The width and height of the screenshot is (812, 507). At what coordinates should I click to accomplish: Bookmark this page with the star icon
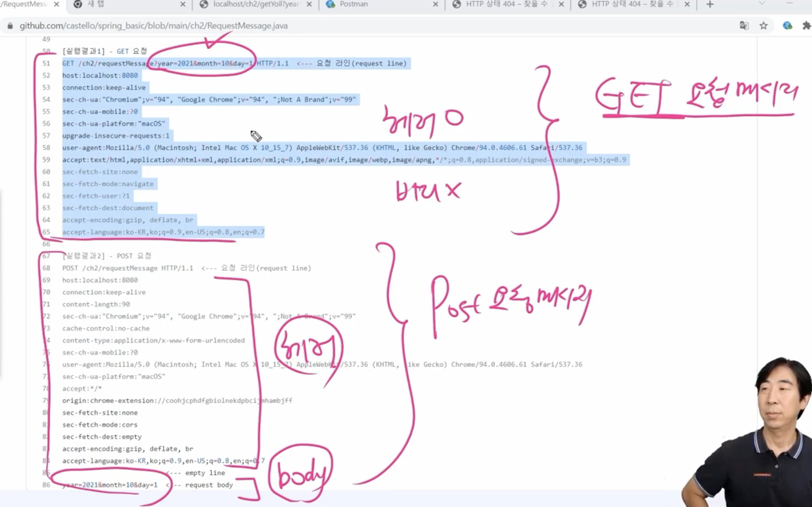tap(763, 26)
